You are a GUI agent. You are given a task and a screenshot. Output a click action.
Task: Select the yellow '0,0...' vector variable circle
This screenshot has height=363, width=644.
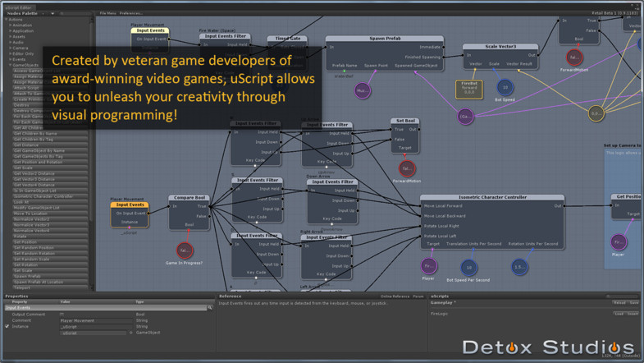[596, 113]
